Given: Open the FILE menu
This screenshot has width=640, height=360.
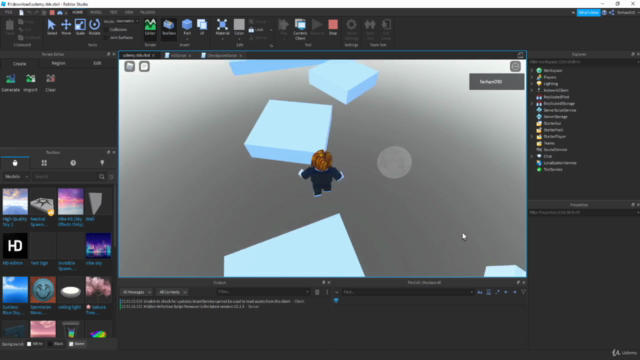Looking at the screenshot, I should point(8,12).
